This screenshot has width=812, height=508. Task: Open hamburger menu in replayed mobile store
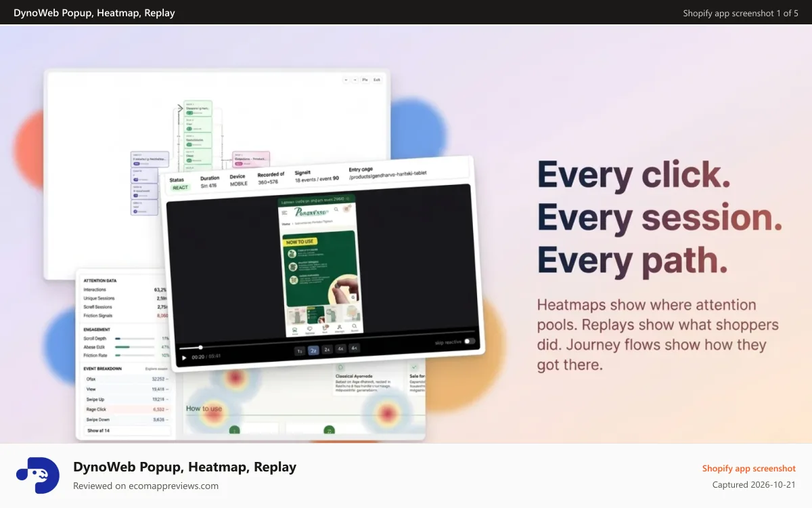point(285,213)
